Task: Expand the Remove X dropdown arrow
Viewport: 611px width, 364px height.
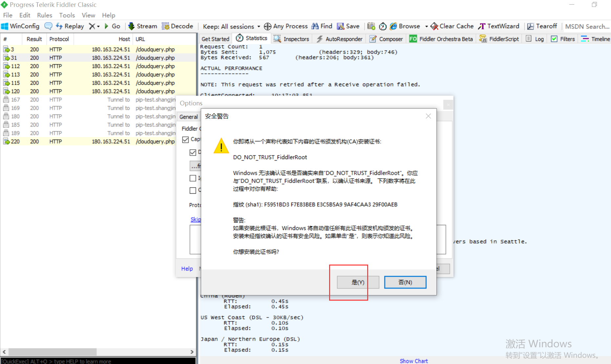Action: tap(98, 27)
